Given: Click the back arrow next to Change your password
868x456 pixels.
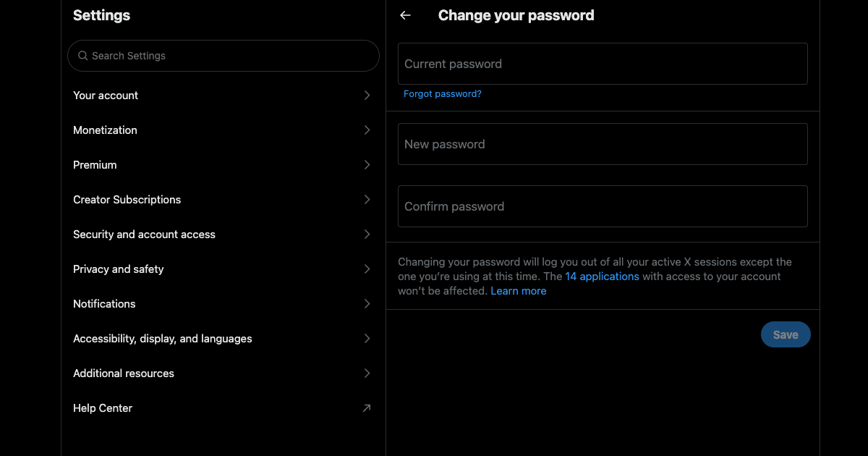Looking at the screenshot, I should [405, 15].
